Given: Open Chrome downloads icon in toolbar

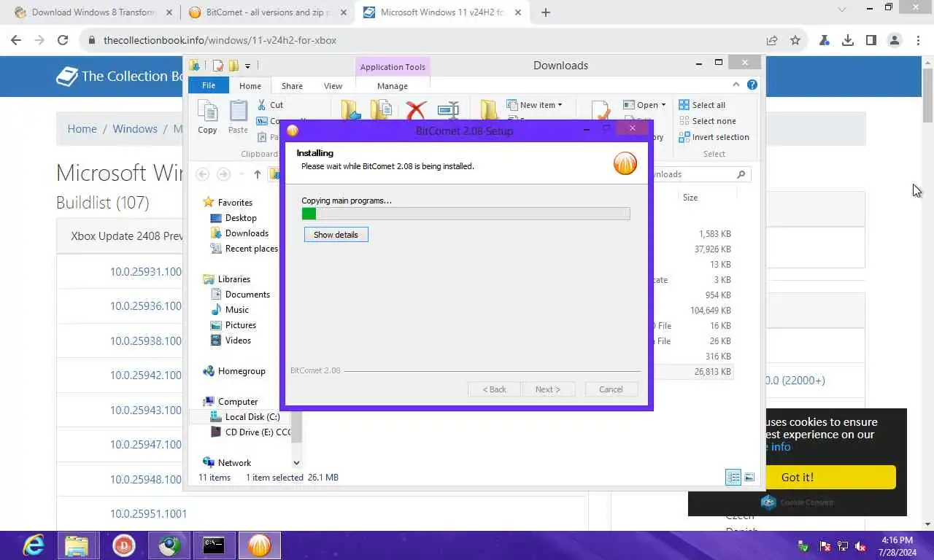Looking at the screenshot, I should click(848, 41).
